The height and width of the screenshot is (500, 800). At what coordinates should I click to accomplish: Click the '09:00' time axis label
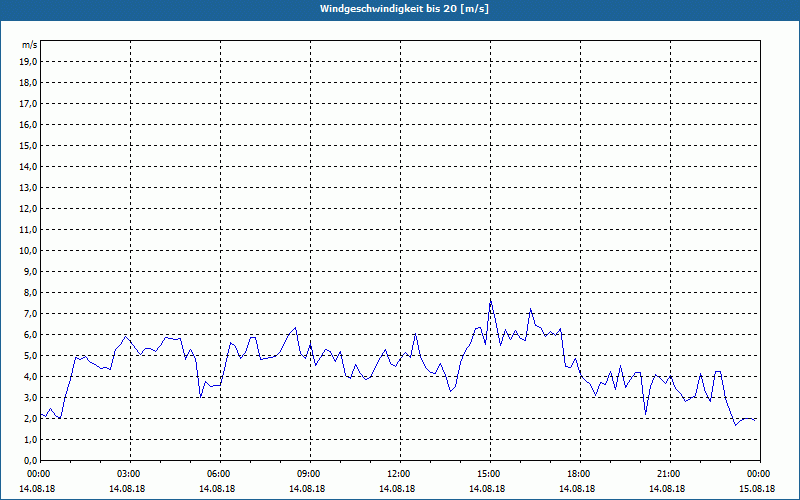(310, 474)
